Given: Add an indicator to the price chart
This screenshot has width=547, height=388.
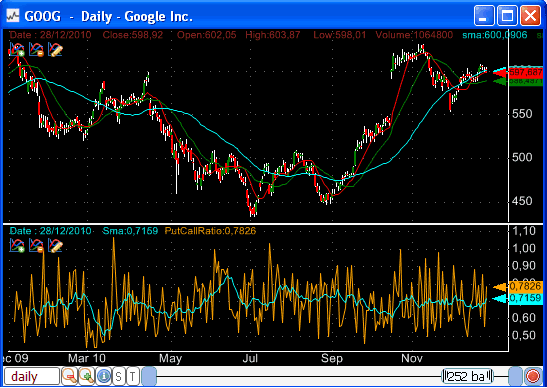Looking at the screenshot, I should [17, 50].
